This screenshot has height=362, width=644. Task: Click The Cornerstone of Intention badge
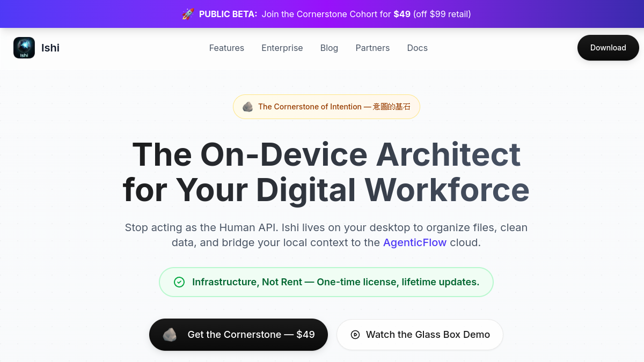(x=326, y=107)
